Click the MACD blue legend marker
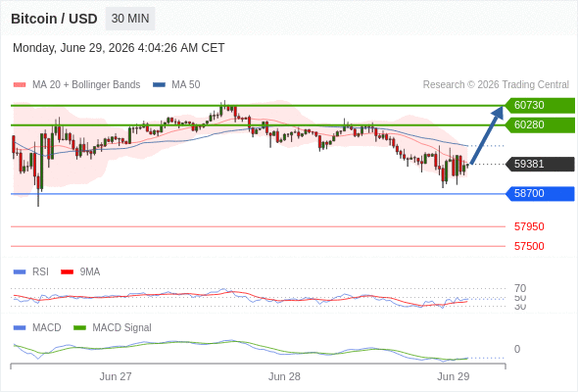Screen dimensions: 578x392 [x=20, y=328]
